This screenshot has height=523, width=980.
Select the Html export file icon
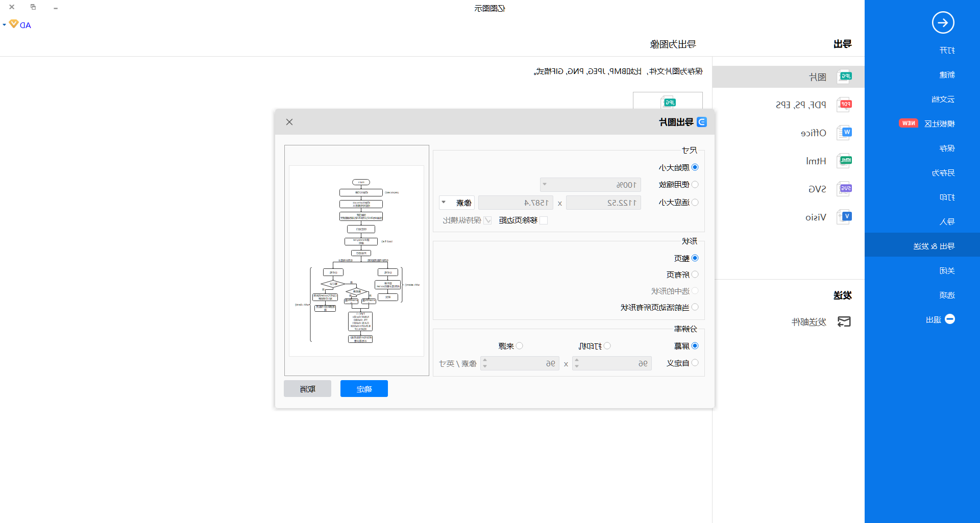pyautogui.click(x=844, y=161)
